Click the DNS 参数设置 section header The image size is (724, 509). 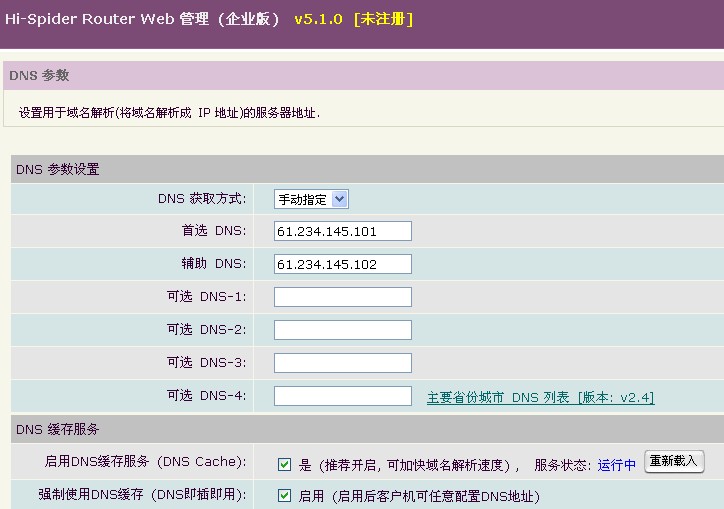pyautogui.click(x=58, y=170)
